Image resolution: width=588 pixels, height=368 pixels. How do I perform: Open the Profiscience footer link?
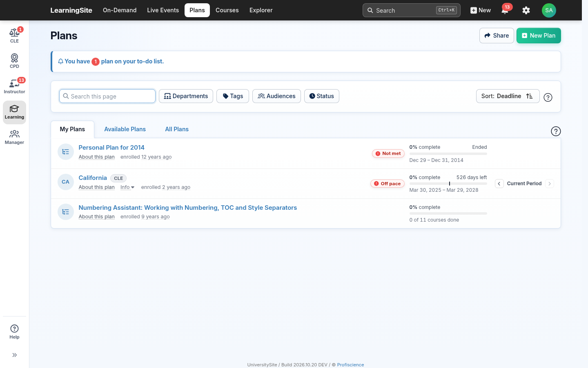[x=350, y=365]
